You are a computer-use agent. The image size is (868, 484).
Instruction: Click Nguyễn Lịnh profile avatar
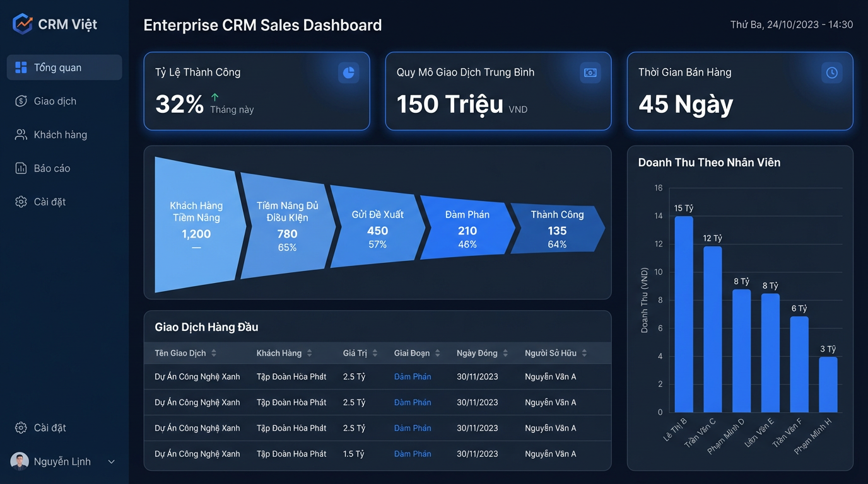[x=20, y=462]
